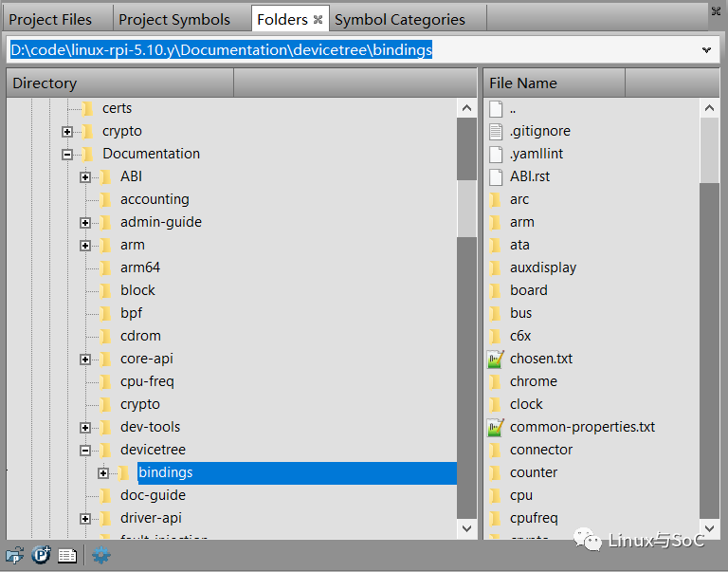The height and width of the screenshot is (572, 728).
Task: Select the cpu folder in file list
Action: [521, 495]
